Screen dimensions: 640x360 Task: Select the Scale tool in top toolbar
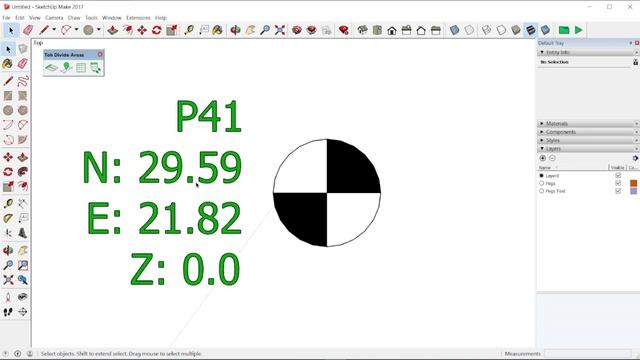coord(171,30)
